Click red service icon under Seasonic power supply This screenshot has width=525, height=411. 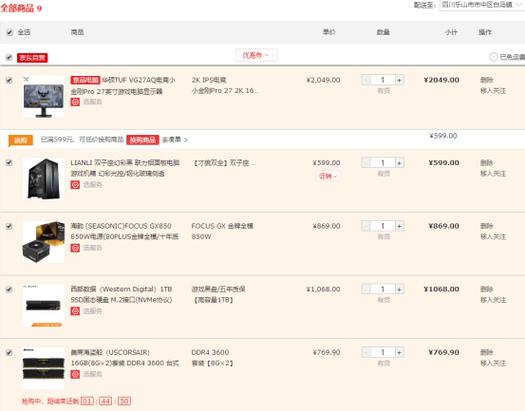[x=75, y=248]
